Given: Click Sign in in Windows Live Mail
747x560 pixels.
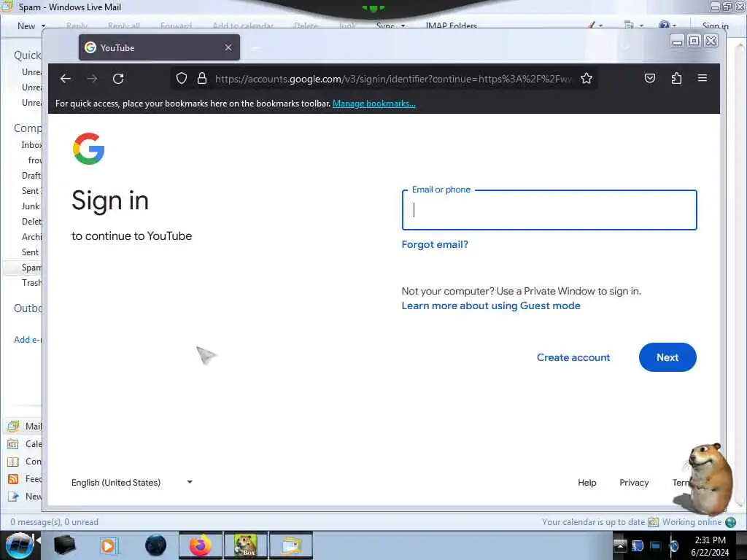Looking at the screenshot, I should [715, 26].
